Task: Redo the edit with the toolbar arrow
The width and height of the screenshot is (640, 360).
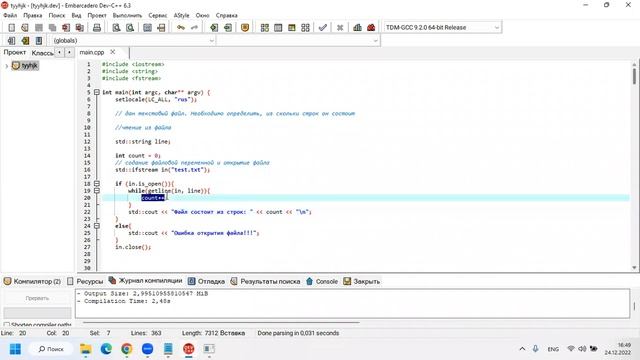Action: tap(194, 28)
